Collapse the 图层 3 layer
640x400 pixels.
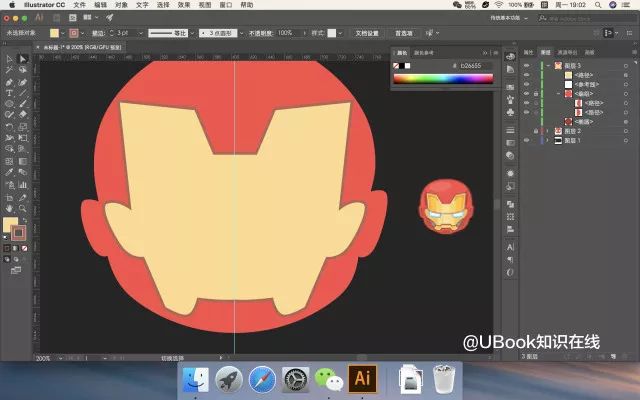tap(548, 66)
